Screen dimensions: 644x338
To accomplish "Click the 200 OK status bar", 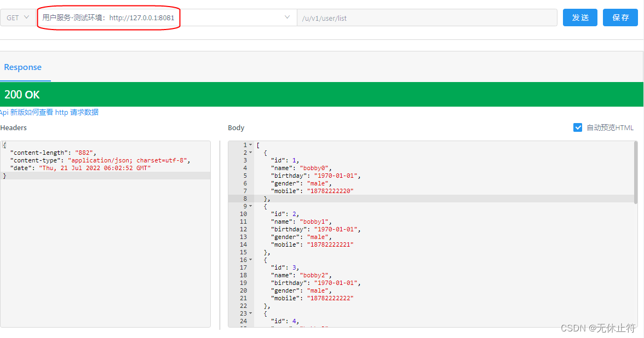I will pos(322,94).
